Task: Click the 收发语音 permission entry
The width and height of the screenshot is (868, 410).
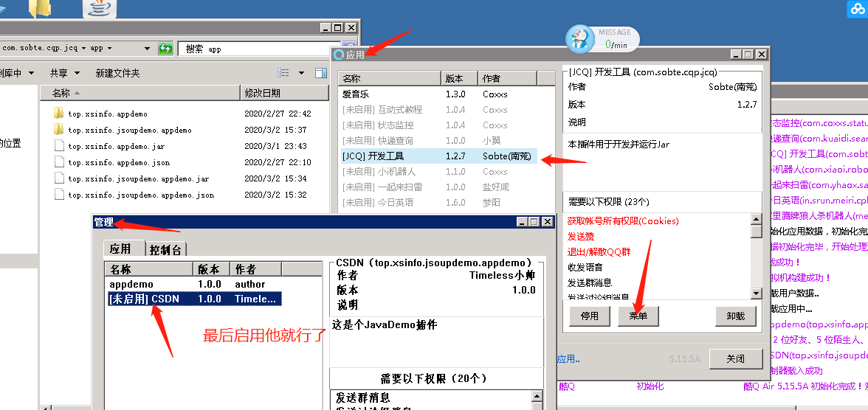Action: point(585,267)
